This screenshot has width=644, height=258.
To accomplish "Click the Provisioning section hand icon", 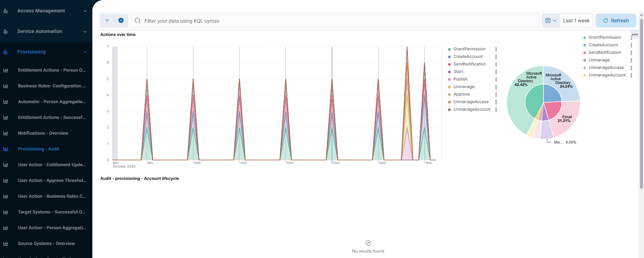I will point(5,52).
